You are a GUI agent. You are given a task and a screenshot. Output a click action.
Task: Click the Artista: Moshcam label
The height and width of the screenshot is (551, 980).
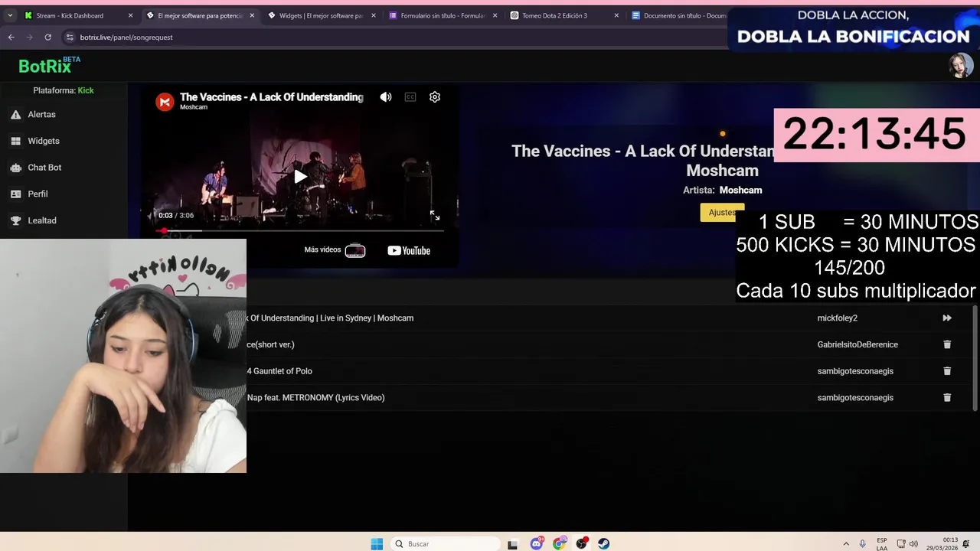(x=722, y=191)
